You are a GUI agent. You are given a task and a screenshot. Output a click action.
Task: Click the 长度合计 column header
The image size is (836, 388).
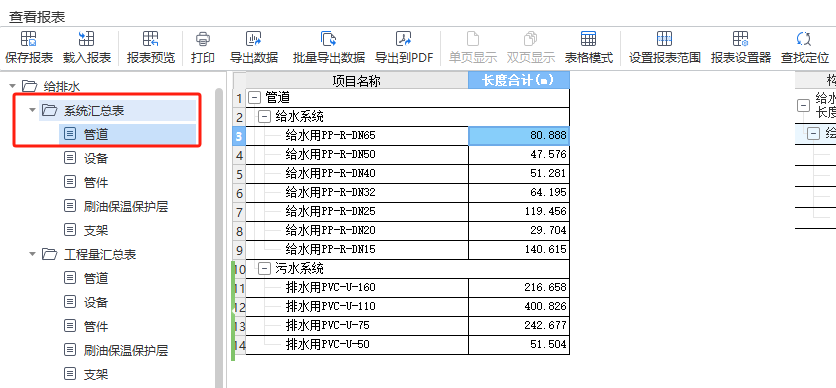click(x=519, y=80)
